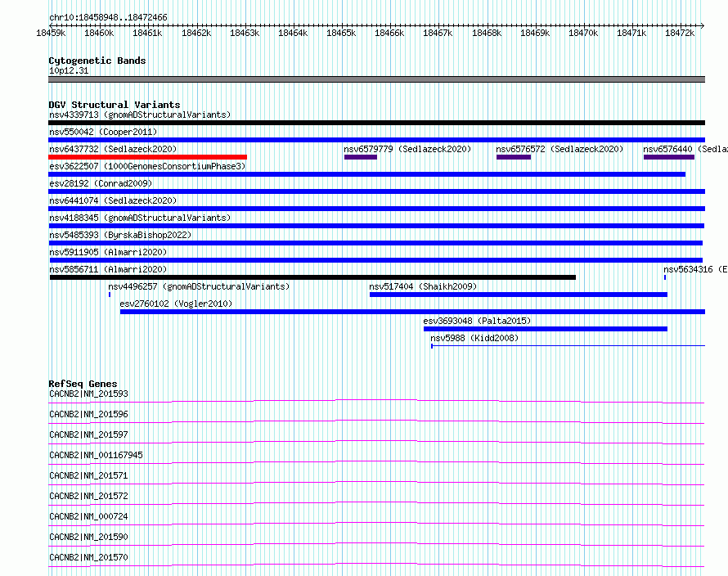Click esv28192 (Conrad2009) label
Viewport: 728px width, 576px height.
[101, 183]
